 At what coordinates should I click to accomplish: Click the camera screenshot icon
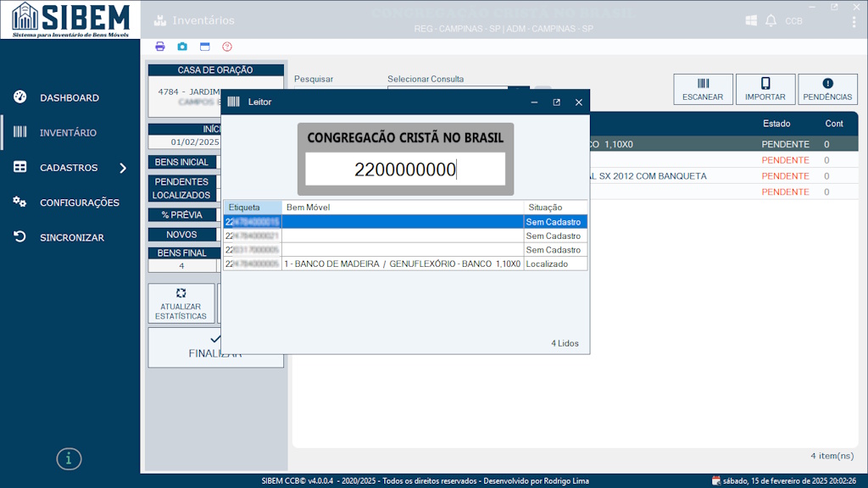(x=182, y=47)
